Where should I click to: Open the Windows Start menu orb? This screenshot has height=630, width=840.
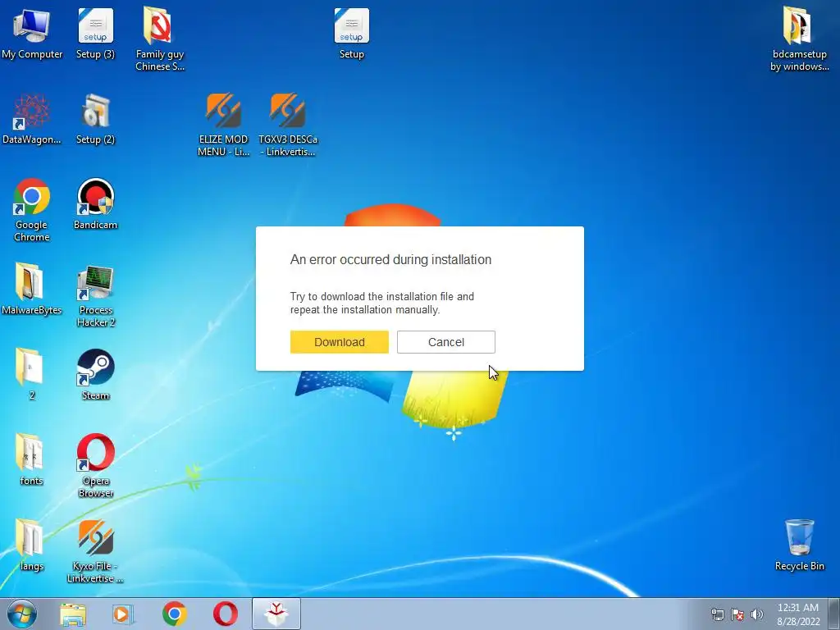pos(21,614)
